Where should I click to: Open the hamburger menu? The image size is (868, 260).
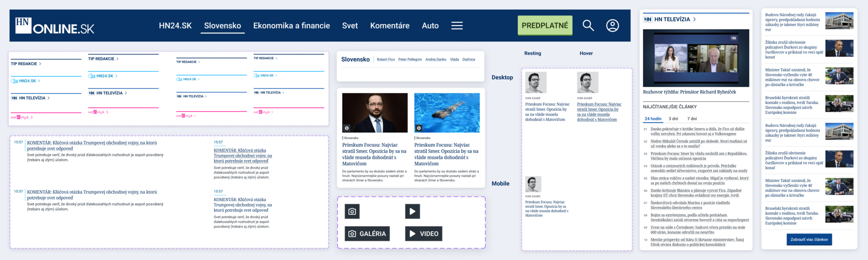coord(457,26)
